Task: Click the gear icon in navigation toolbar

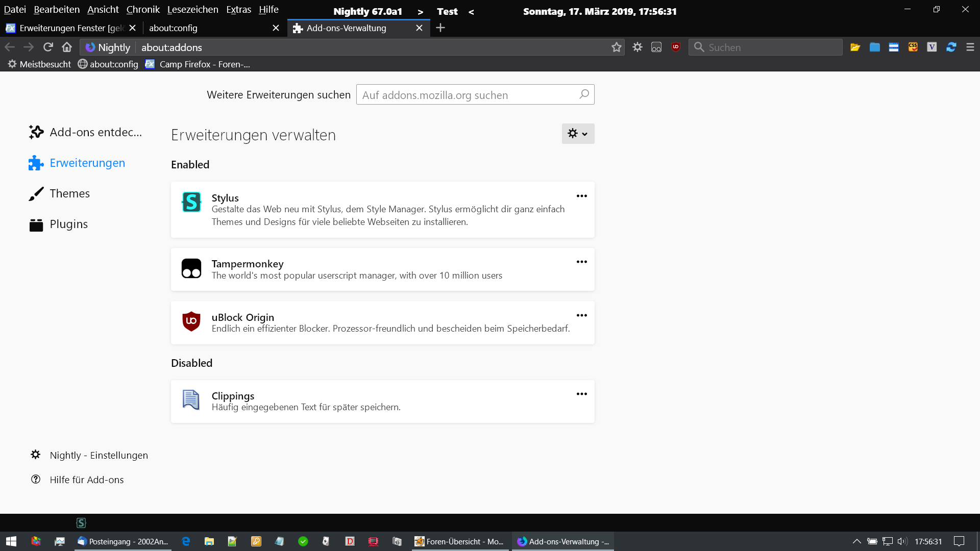Action: 638,47
